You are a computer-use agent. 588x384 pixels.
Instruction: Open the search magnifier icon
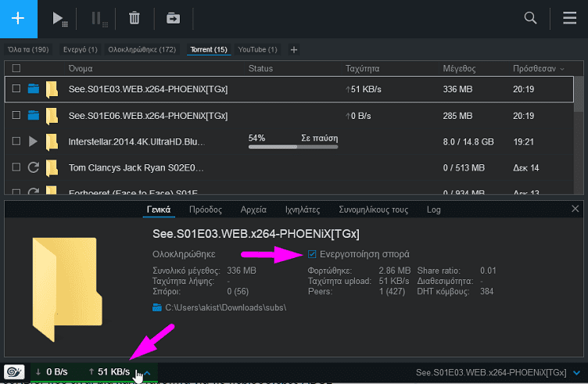(530, 18)
